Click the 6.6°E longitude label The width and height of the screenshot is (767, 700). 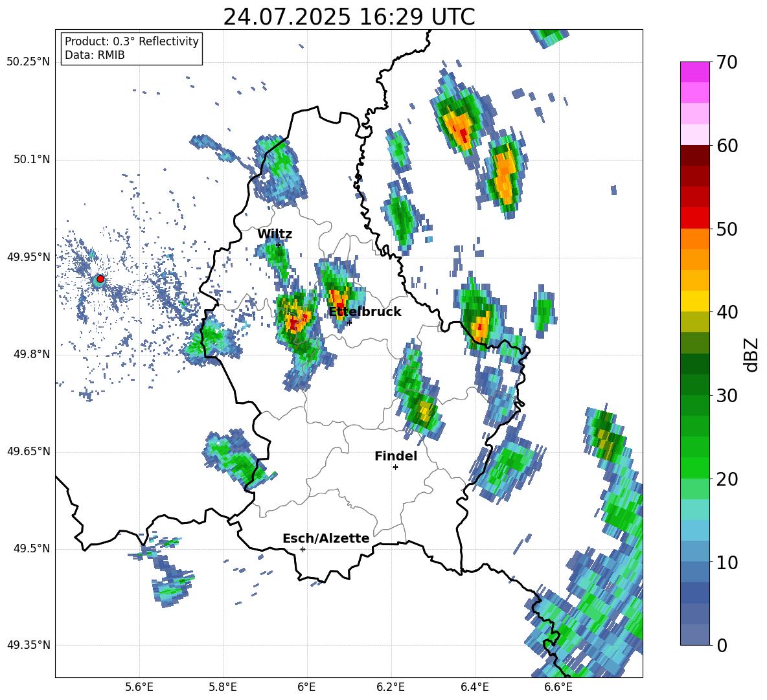(558, 687)
